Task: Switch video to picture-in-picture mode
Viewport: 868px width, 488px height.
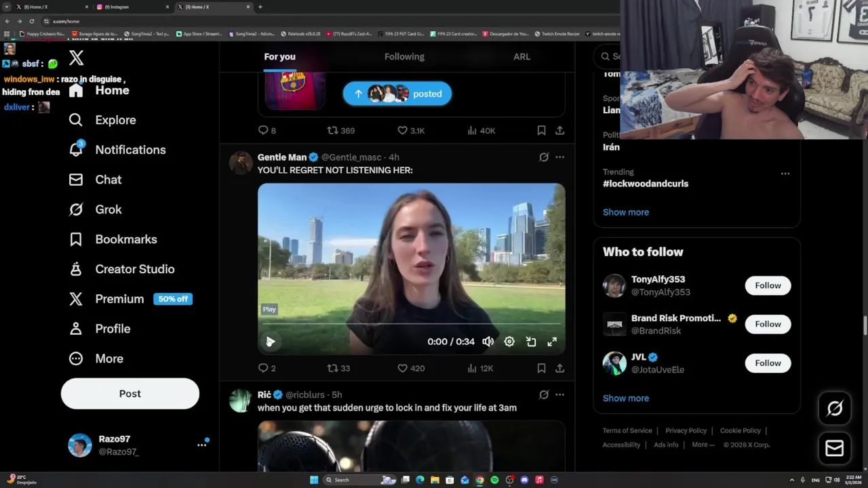Action: click(x=531, y=342)
